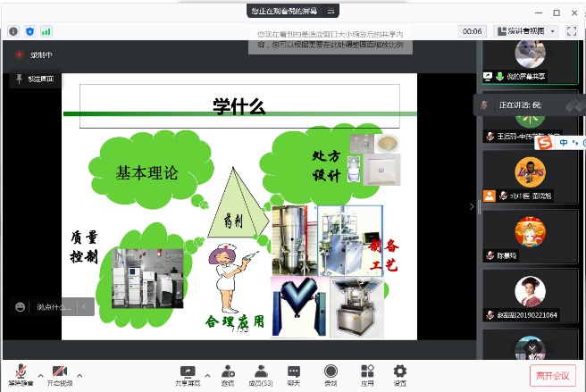Viewport: 586px width, 392px height.
Task: Collapse the participant video sidebar arrow
Action: point(472,206)
